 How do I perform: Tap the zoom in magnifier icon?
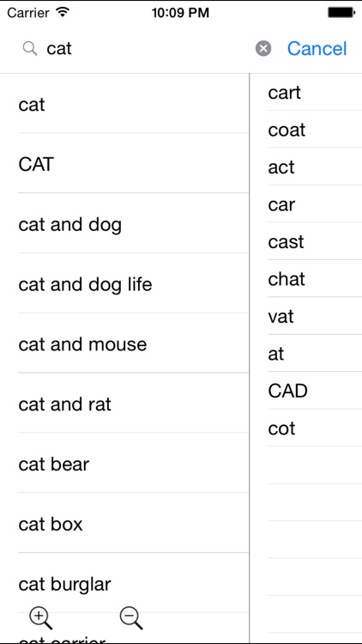tap(40, 619)
